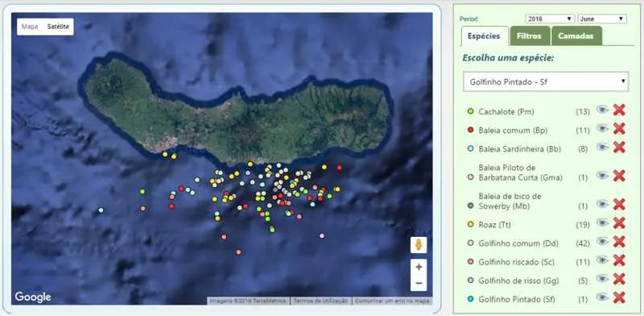Viewport: 644px width, 316px height.
Task: Open the year dropdown showing 2016
Action: tap(550, 19)
